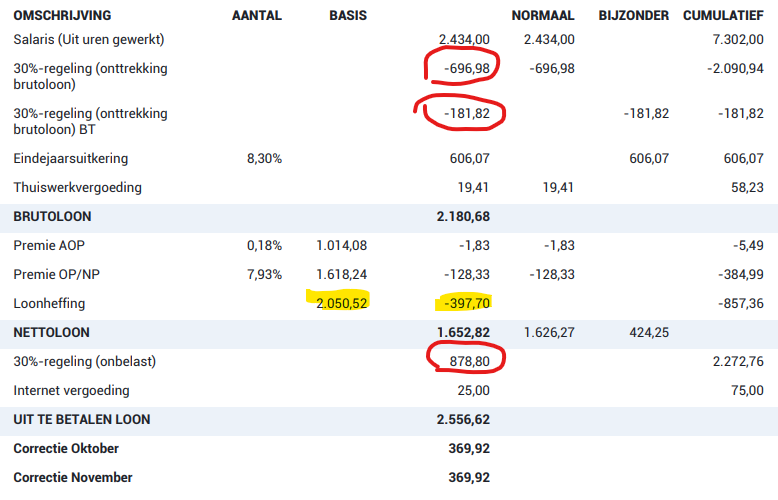Screen dimensions: 778x500
Task: Click the AANTAL column header
Action: pyautogui.click(x=257, y=15)
